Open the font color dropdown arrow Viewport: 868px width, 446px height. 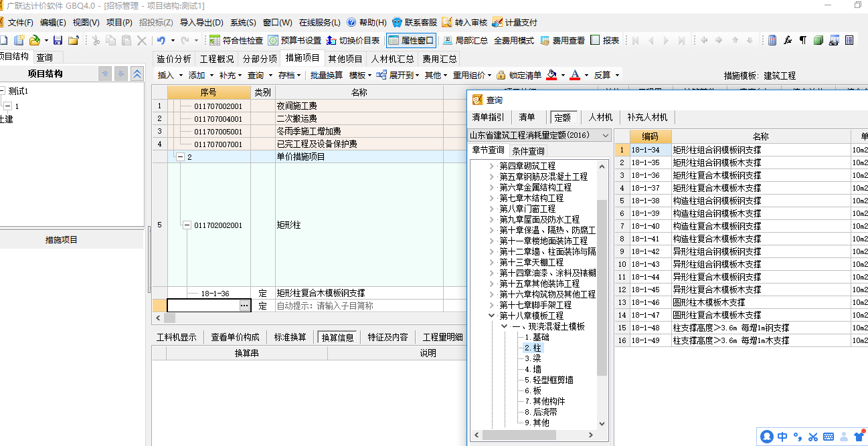586,75
